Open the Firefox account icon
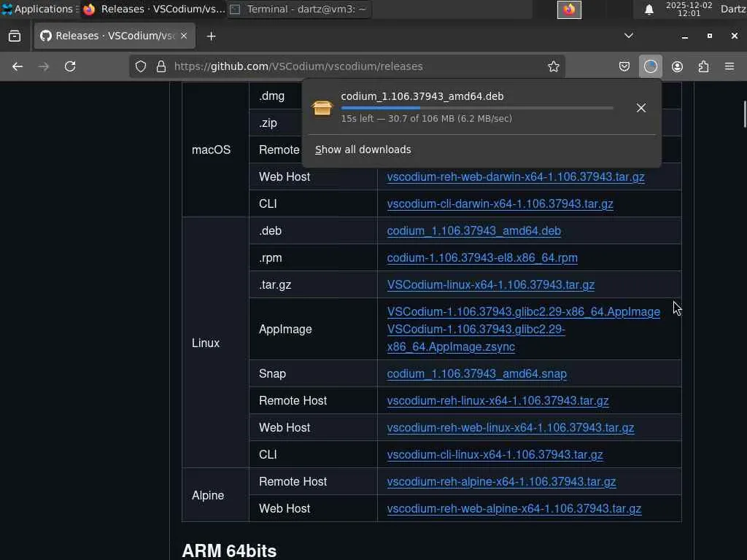 tap(677, 66)
